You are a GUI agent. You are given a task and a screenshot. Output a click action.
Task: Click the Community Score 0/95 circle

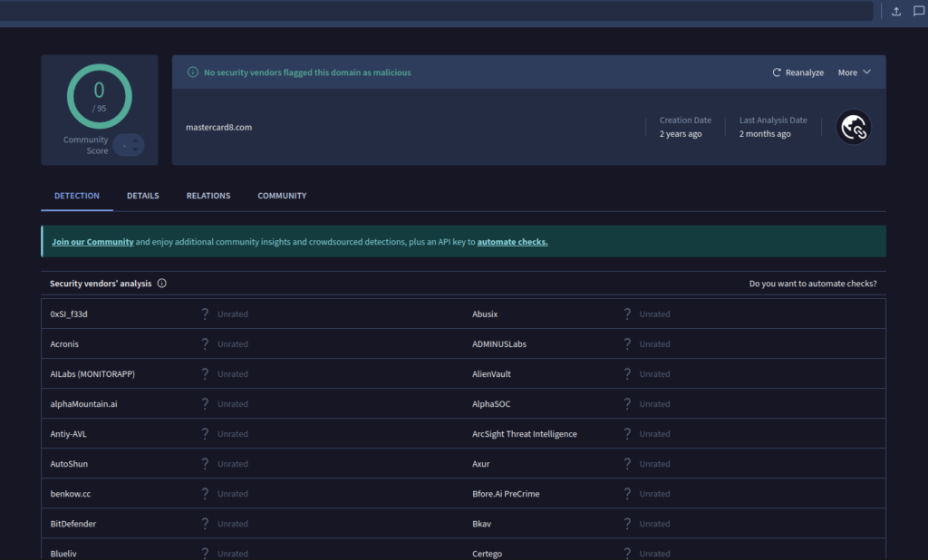pyautogui.click(x=98, y=95)
